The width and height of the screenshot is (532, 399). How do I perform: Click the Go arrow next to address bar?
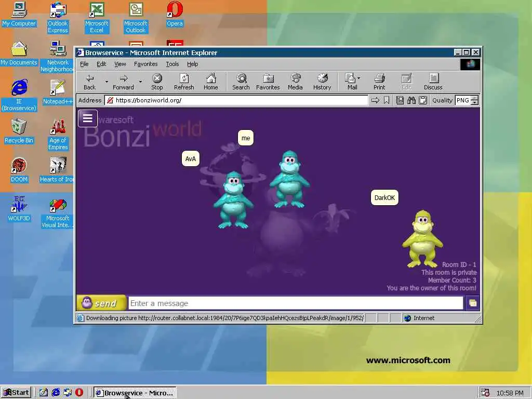(375, 100)
